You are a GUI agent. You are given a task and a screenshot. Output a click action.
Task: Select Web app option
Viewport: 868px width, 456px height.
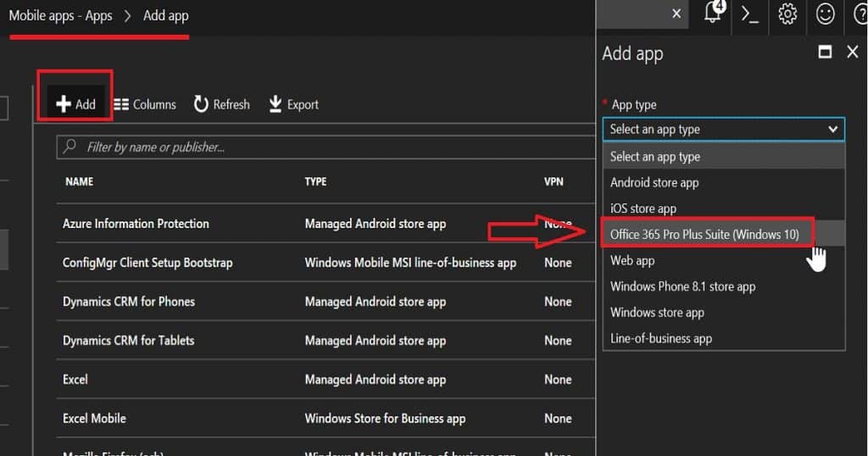pos(724,260)
